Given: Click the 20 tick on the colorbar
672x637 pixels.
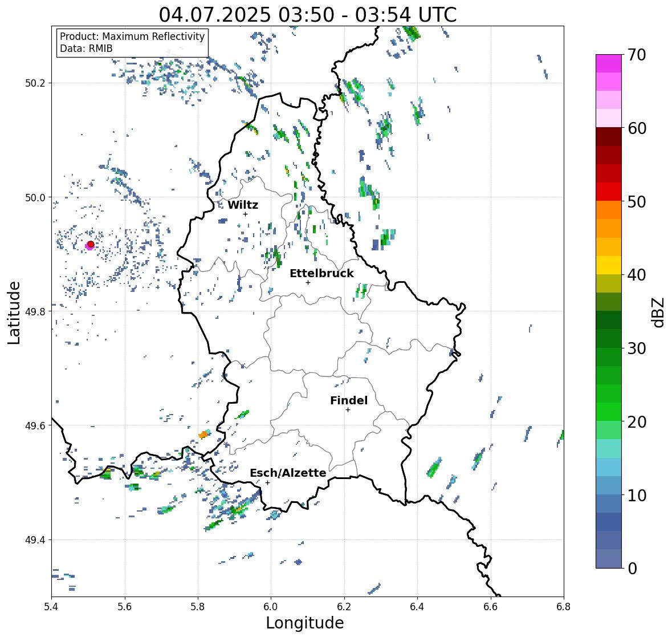Looking at the screenshot, I should pyautogui.click(x=637, y=422).
